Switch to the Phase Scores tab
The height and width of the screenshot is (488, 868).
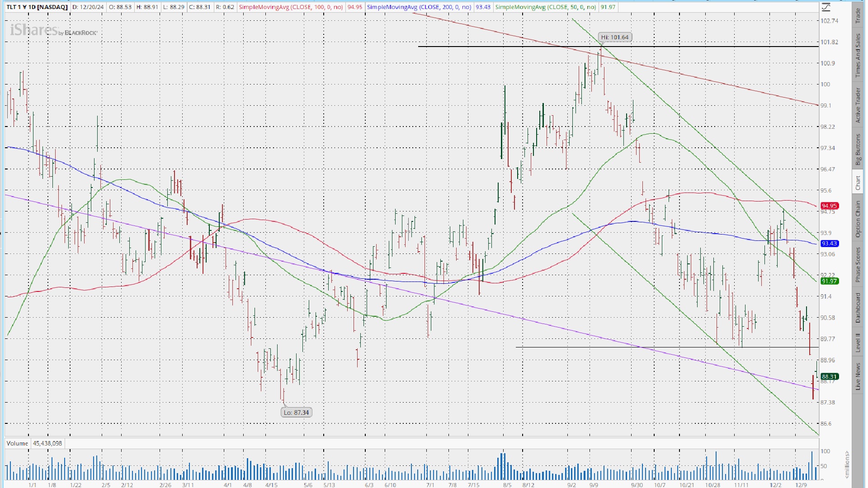pyautogui.click(x=858, y=264)
